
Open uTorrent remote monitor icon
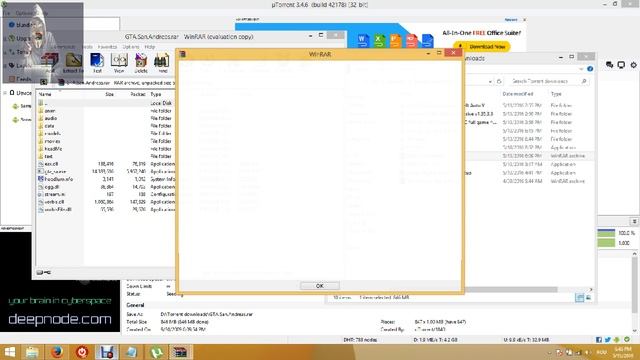[x=621, y=64]
